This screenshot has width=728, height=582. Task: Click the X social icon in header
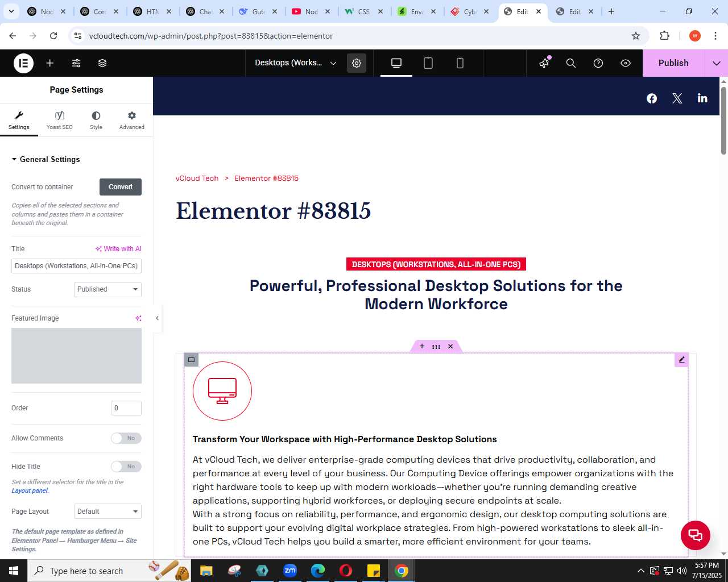click(x=677, y=98)
